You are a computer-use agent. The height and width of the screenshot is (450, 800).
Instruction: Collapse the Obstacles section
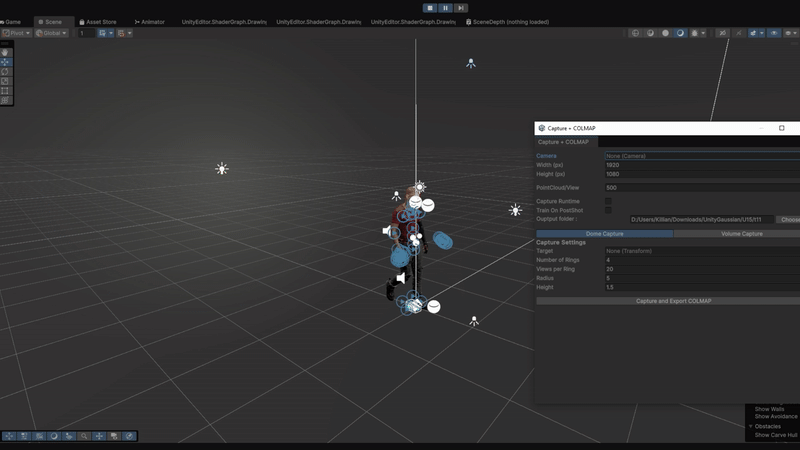[x=751, y=426]
